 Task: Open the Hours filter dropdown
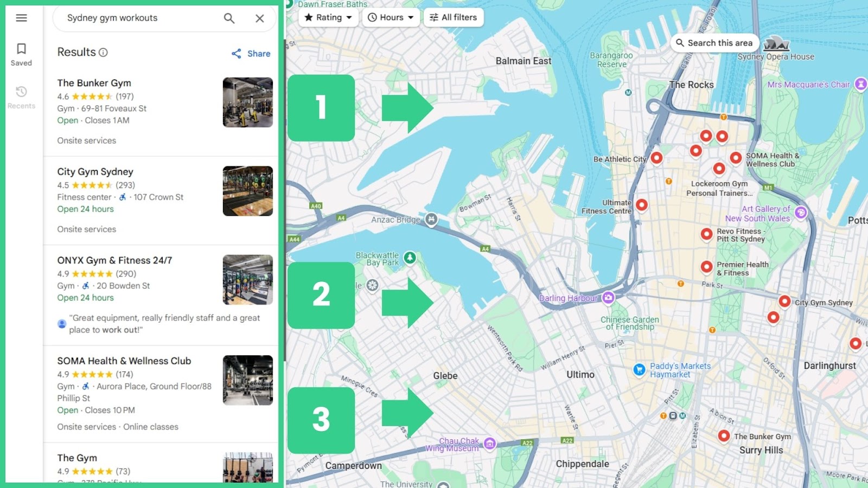(391, 17)
